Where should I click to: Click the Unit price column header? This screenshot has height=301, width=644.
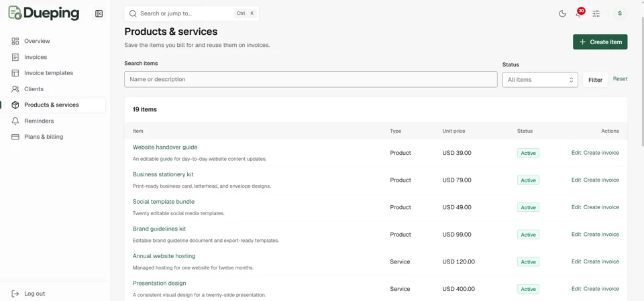click(454, 131)
